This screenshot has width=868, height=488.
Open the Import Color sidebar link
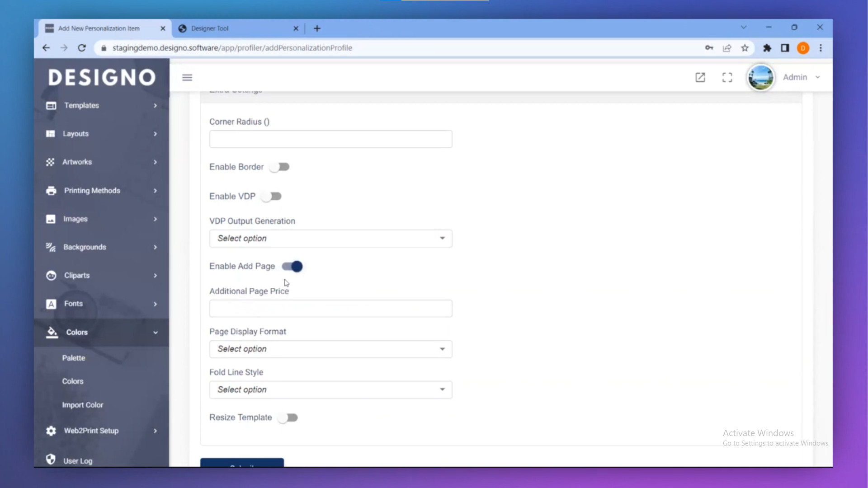[x=83, y=405]
